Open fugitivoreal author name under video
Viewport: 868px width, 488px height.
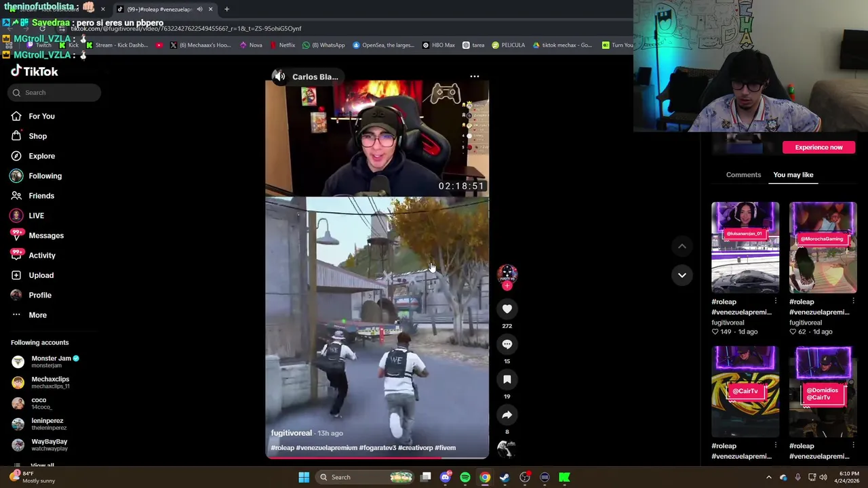point(291,433)
